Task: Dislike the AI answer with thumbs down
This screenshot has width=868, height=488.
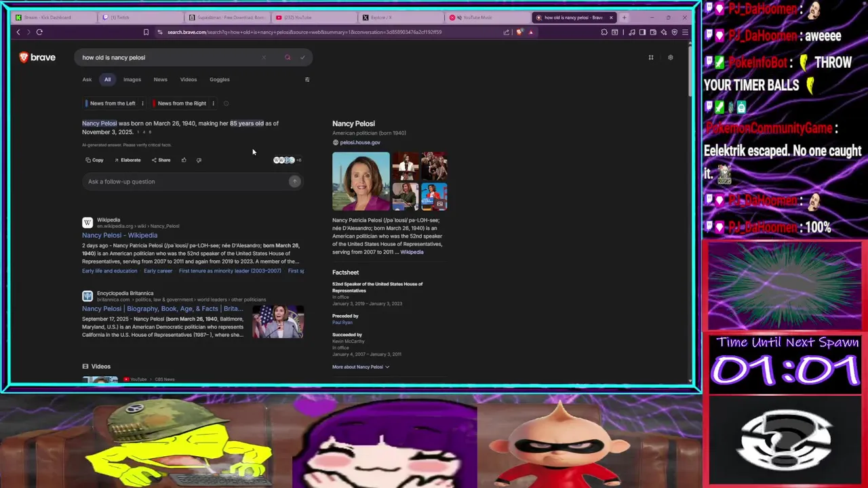Action: click(199, 160)
